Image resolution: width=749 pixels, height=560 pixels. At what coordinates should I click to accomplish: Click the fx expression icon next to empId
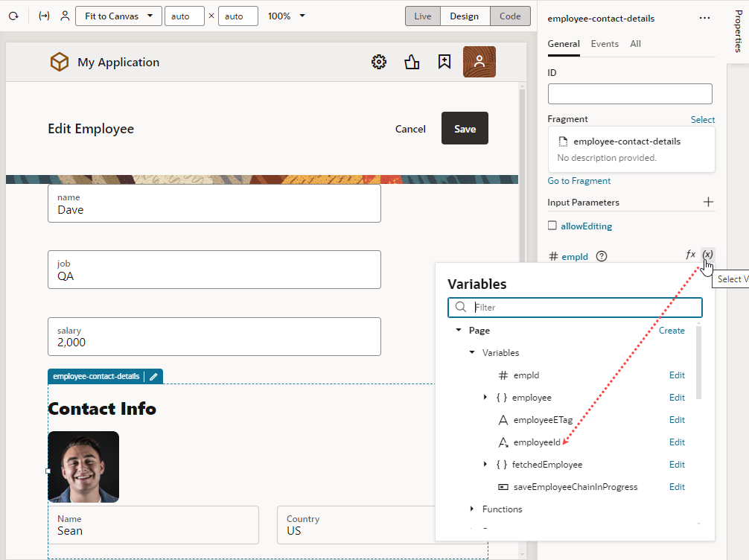[x=689, y=255]
